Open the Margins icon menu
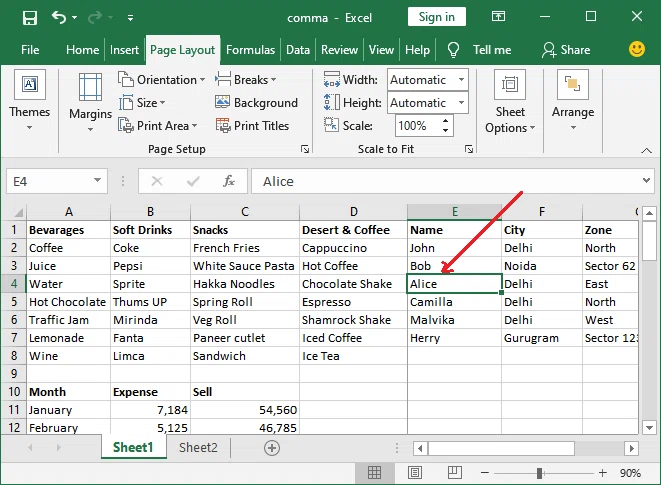 click(90, 87)
